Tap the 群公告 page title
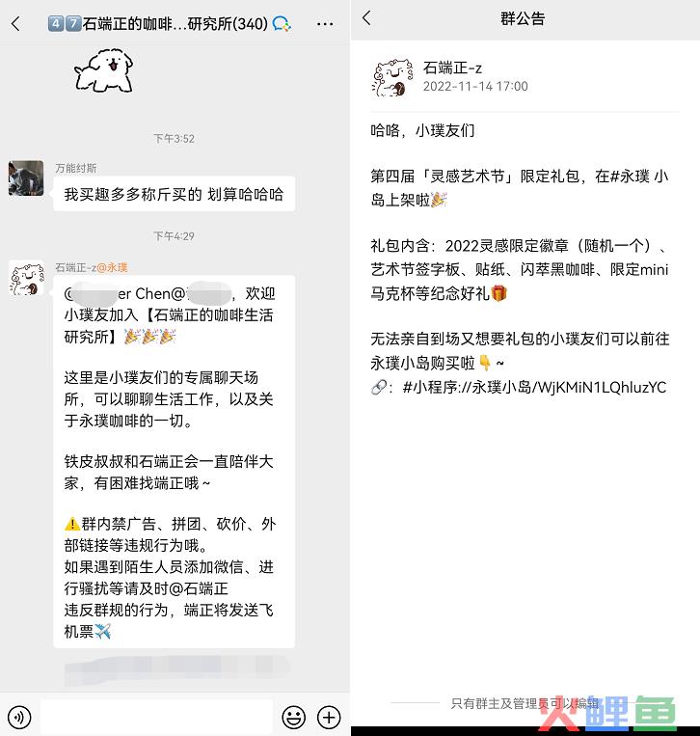 [523, 18]
